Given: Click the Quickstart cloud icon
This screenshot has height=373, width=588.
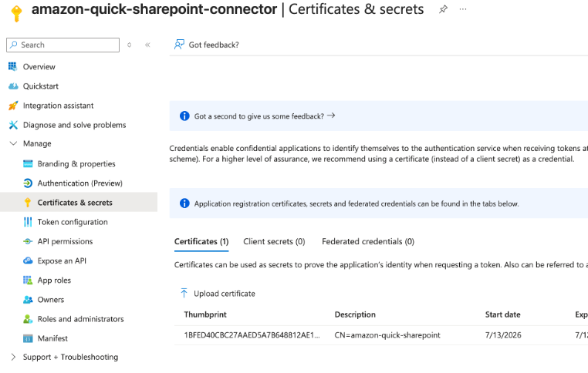Looking at the screenshot, I should tap(13, 86).
